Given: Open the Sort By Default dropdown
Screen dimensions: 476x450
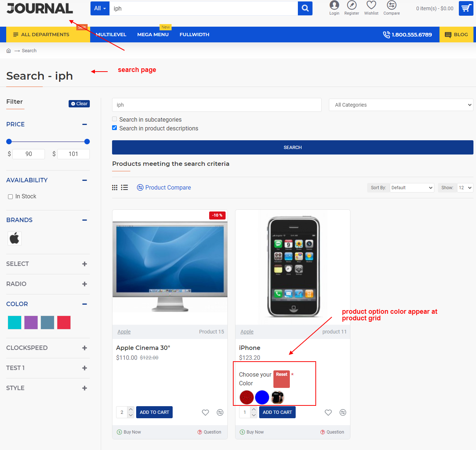Looking at the screenshot, I should 412,188.
